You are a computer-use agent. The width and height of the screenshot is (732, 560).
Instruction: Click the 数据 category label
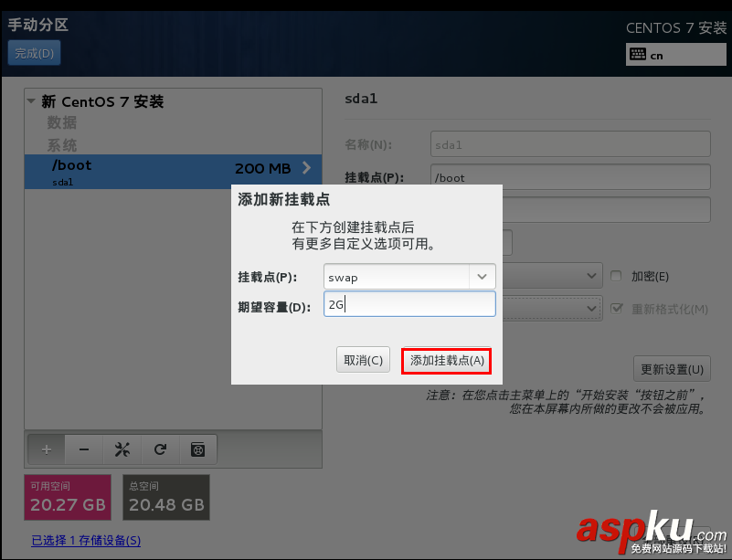(x=61, y=122)
